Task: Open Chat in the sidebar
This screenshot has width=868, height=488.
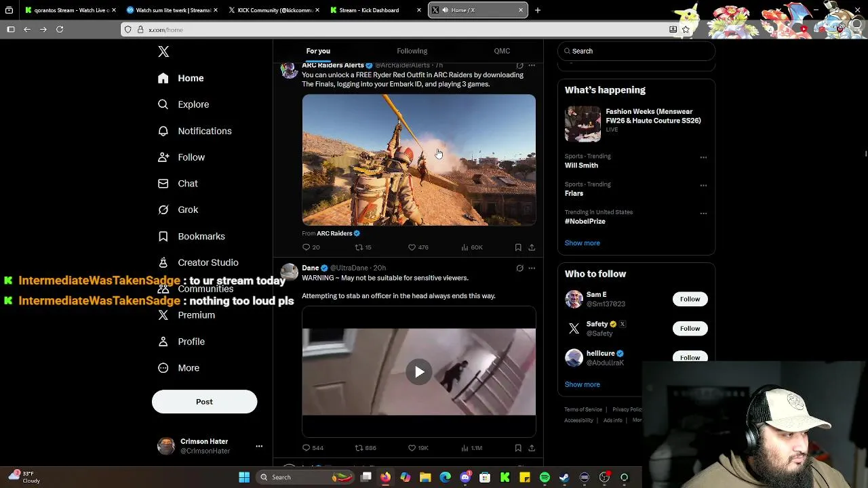Action: (178, 184)
